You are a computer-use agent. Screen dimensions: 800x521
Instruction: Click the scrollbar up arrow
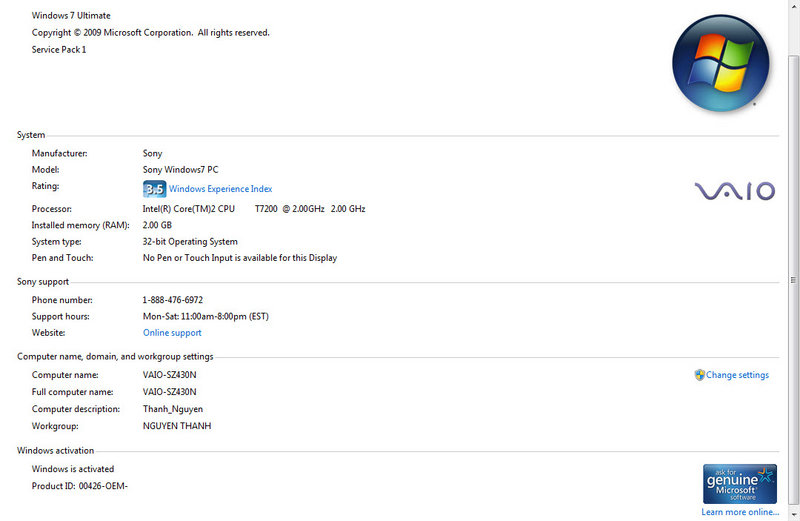(x=794, y=6)
